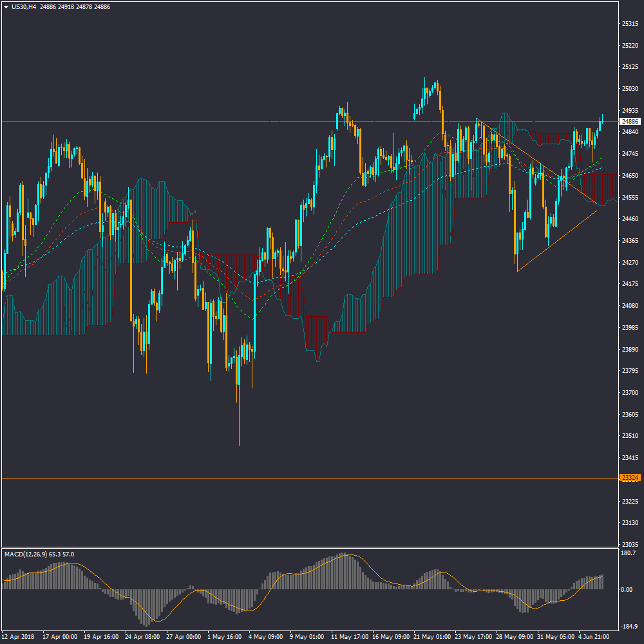Click the 9 May 01:00 time label

coord(307,637)
